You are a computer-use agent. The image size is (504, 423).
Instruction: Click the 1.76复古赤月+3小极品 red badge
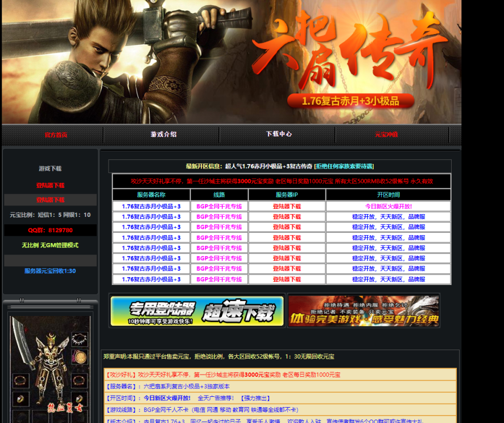pos(350,101)
